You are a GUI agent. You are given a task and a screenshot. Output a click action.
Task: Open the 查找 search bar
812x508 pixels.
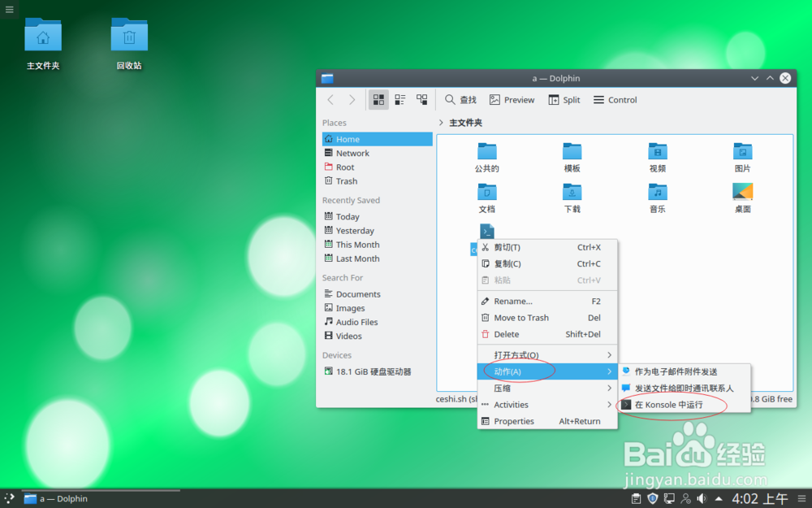click(460, 99)
